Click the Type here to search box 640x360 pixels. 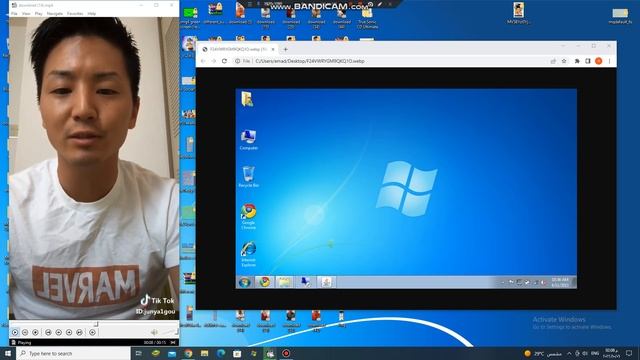74,353
